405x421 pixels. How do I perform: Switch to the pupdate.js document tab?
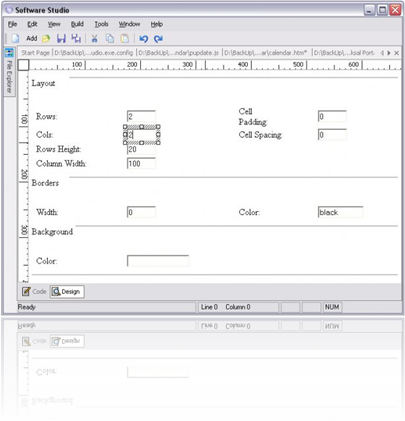178,53
